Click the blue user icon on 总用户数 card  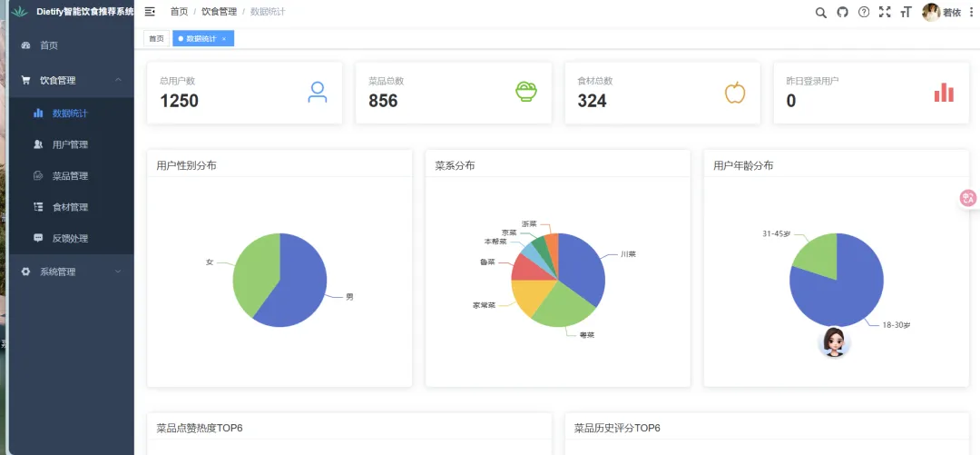(318, 92)
